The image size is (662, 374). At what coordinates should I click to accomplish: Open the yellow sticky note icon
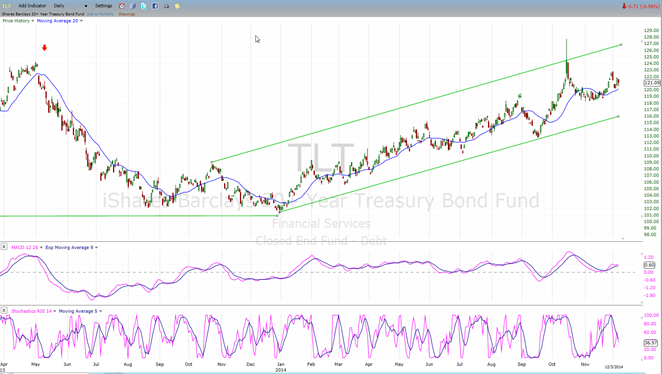(177, 6)
